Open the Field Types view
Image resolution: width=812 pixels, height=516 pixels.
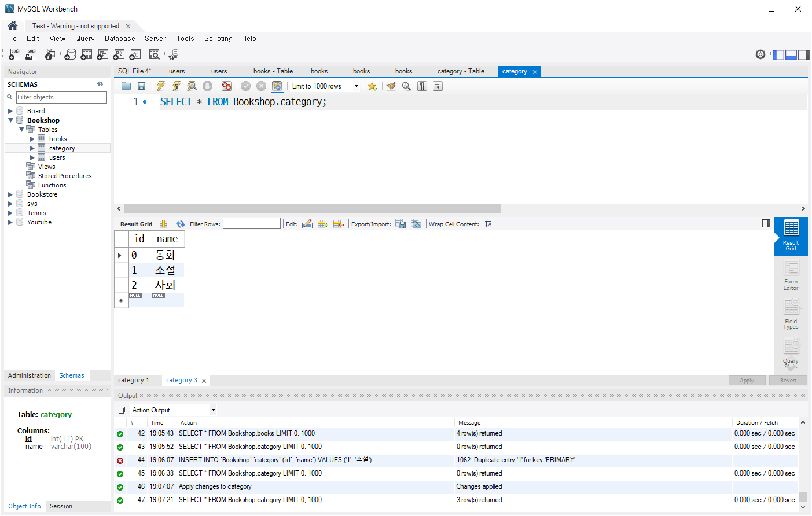click(791, 315)
